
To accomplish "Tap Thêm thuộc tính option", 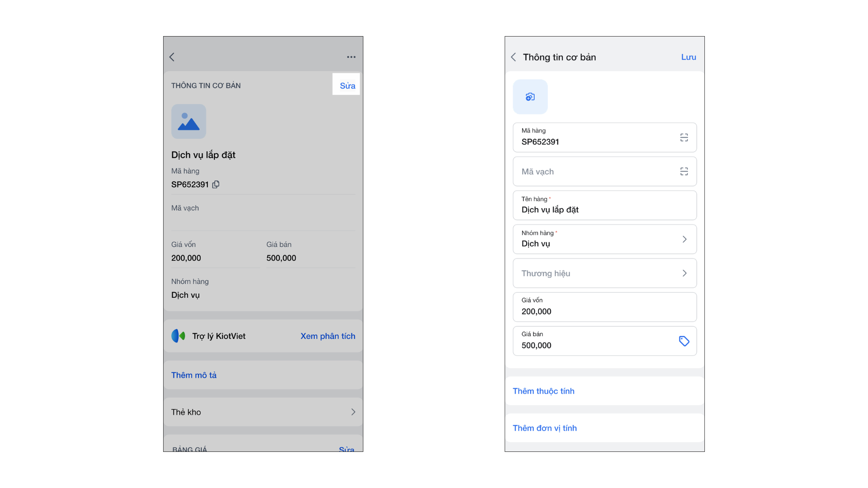I will [543, 391].
